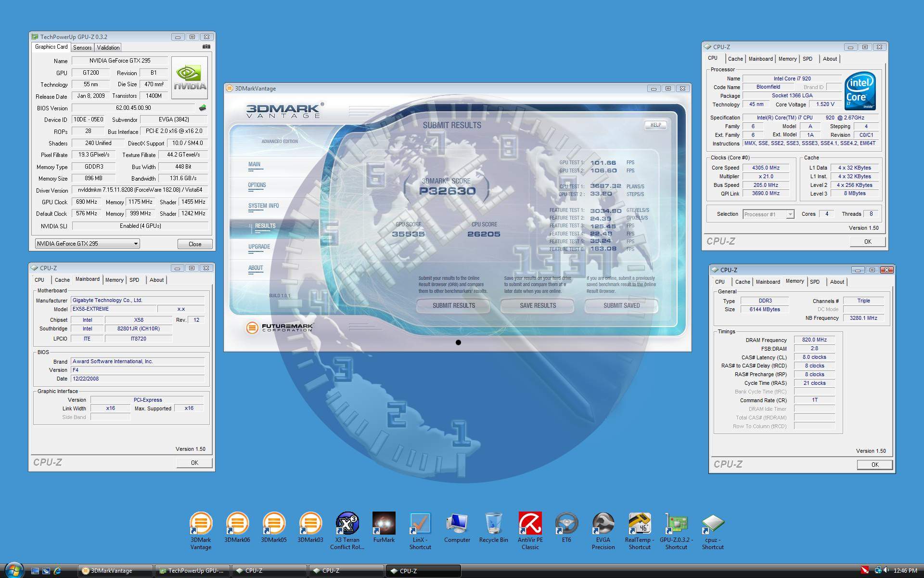Viewport: 924px width, 578px height.
Task: Click SUBMIT RESULTS button
Action: (x=453, y=305)
